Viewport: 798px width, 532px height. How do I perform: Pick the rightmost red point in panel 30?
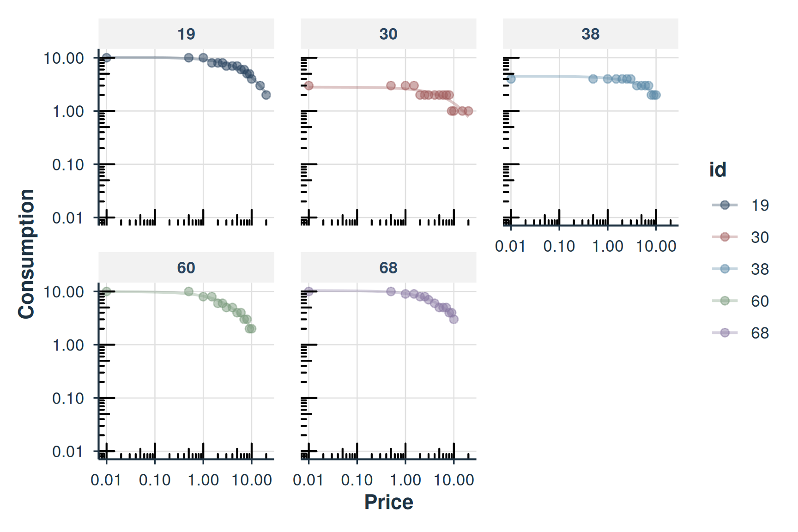tap(468, 111)
